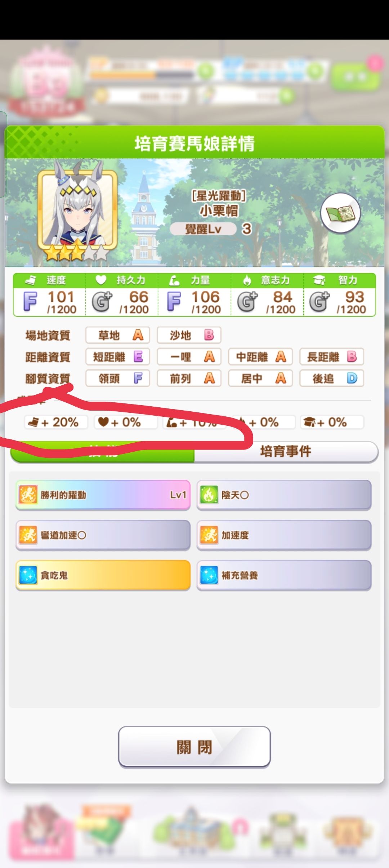
Task: Tap the 智力 93 stat panel
Action: (339, 295)
